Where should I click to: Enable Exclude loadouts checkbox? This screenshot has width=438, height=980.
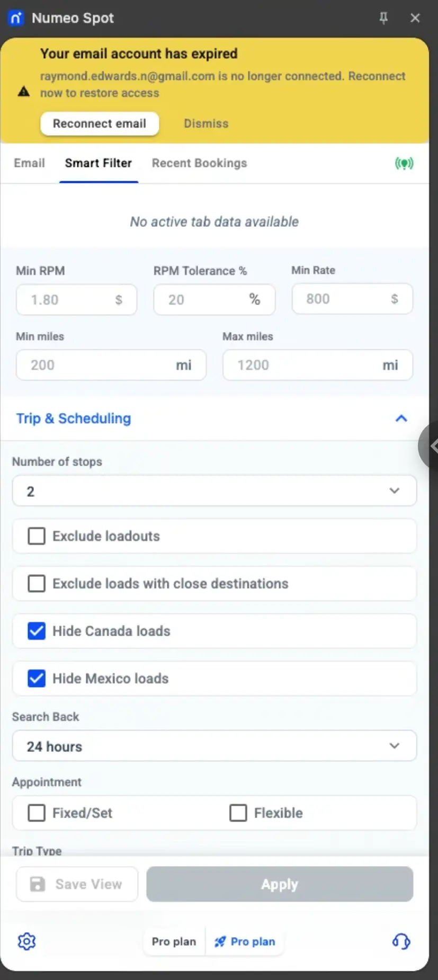pos(37,536)
